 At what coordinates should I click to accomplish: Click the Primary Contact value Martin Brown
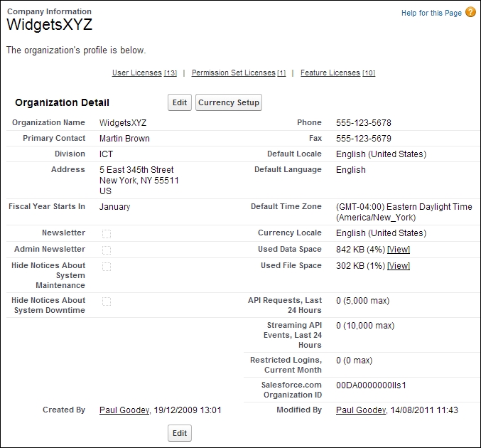[x=124, y=139]
